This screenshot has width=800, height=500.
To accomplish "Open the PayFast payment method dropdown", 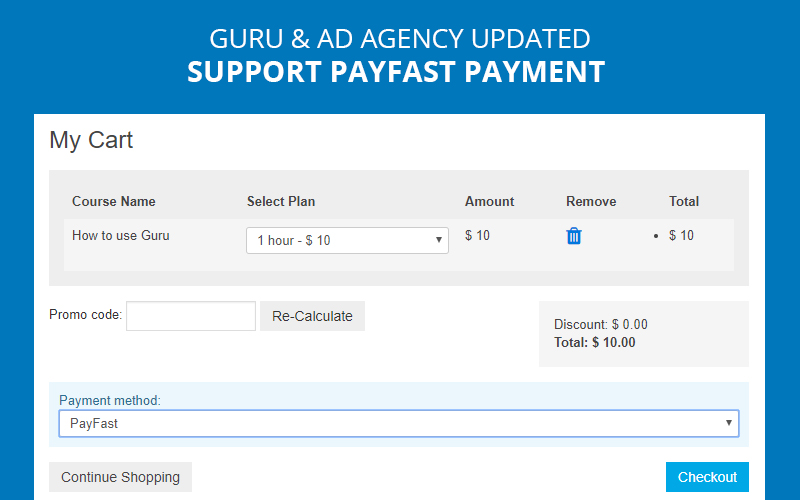I will coord(398,423).
